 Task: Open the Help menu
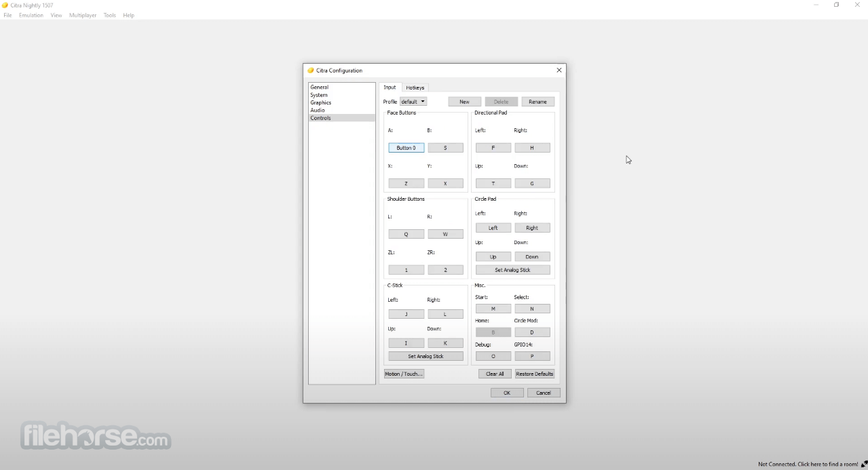(128, 15)
